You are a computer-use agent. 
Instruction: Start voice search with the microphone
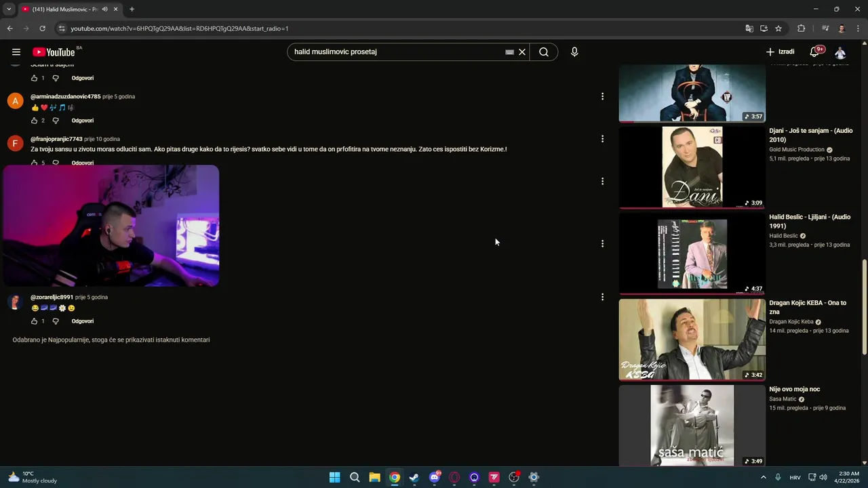[x=574, y=52]
